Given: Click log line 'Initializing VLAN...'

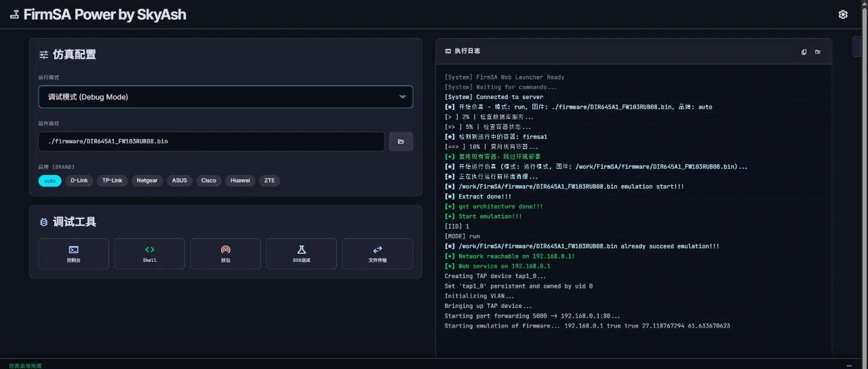Looking at the screenshot, I should point(479,296).
